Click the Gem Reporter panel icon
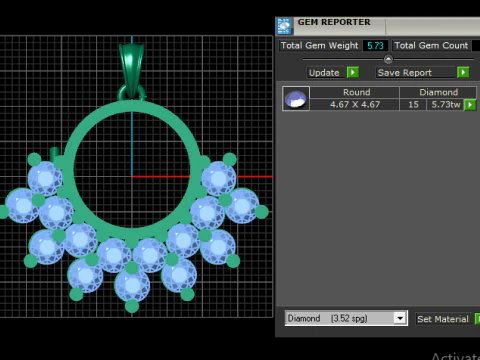This screenshot has width=480, height=360. point(284,26)
